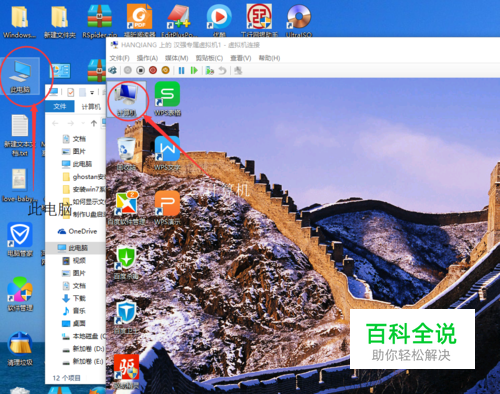Open the 剪贴板(C) menu in VM window
This screenshot has width=500, height=394.
click(209, 58)
